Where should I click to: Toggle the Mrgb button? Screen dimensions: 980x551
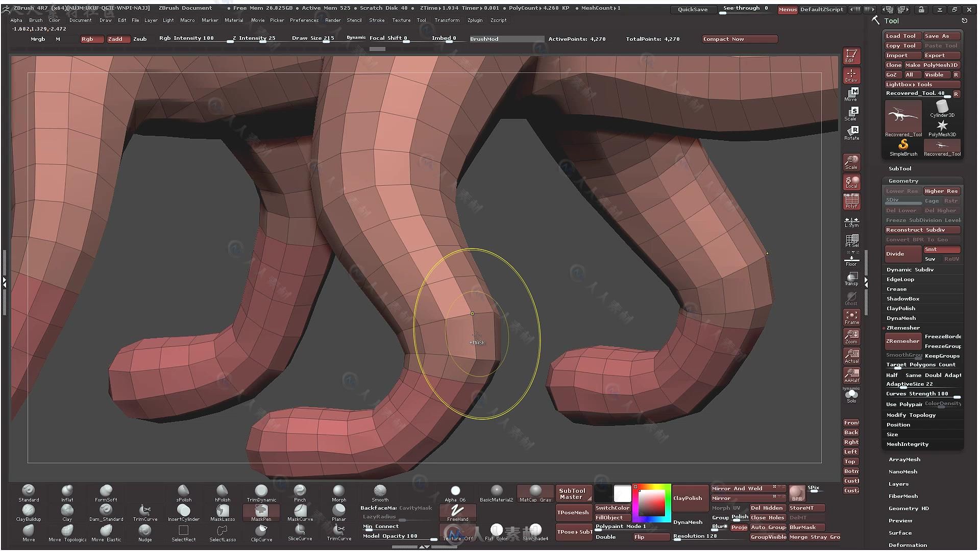(38, 39)
